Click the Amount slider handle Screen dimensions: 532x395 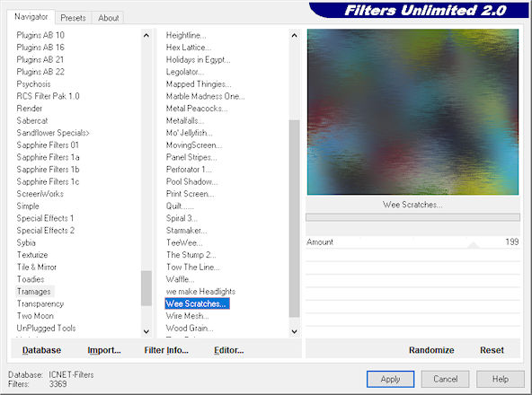[x=474, y=245]
